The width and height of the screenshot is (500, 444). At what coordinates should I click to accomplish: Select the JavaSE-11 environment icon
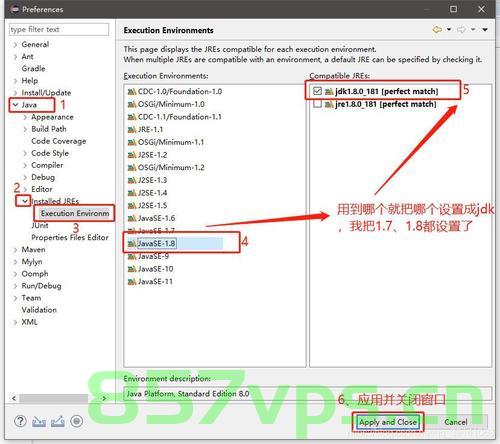coord(132,282)
